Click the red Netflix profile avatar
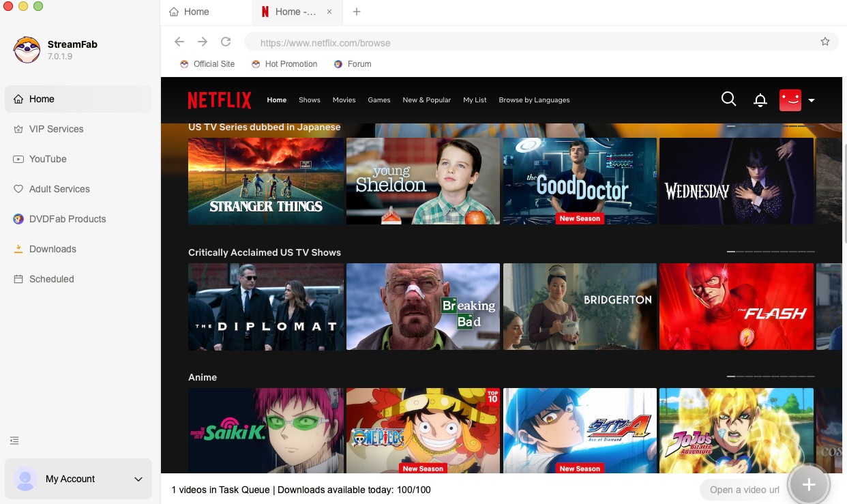The image size is (847, 504). coord(790,100)
